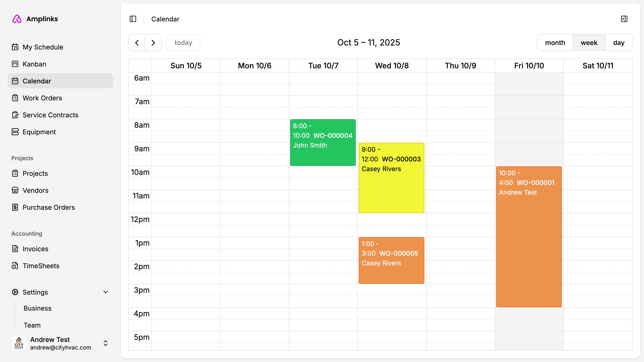Toggle the left sidebar panel
Image resolution: width=644 pixels, height=362 pixels.
[x=133, y=19]
